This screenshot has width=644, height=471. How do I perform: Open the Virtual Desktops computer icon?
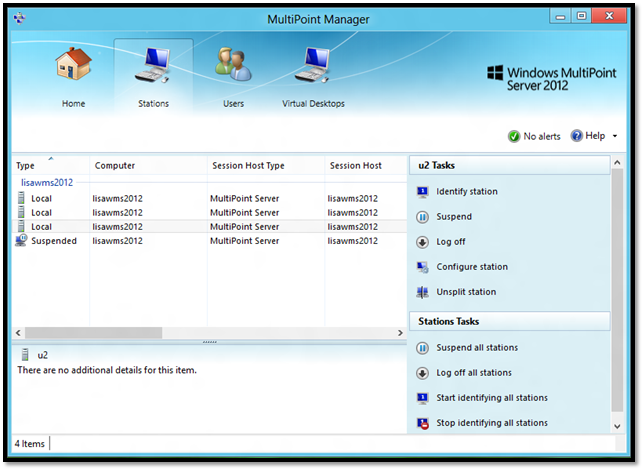click(313, 65)
